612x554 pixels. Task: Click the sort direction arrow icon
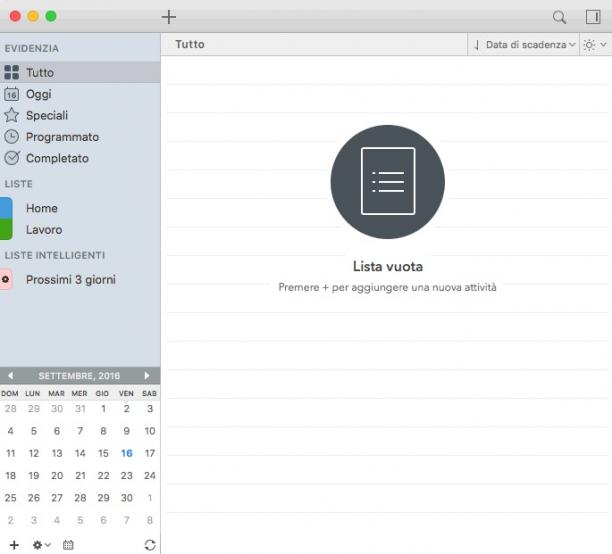coord(477,45)
